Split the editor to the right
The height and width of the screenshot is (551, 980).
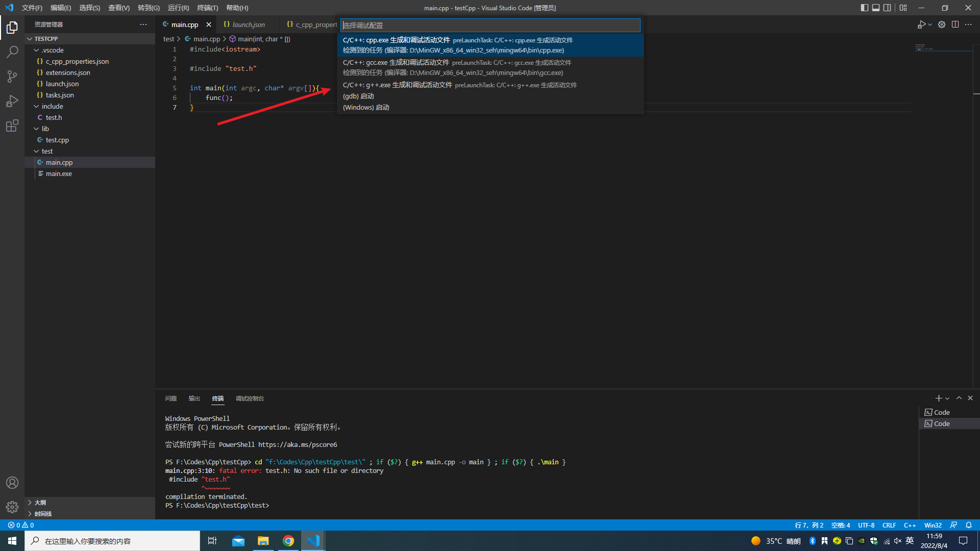pyautogui.click(x=955, y=24)
